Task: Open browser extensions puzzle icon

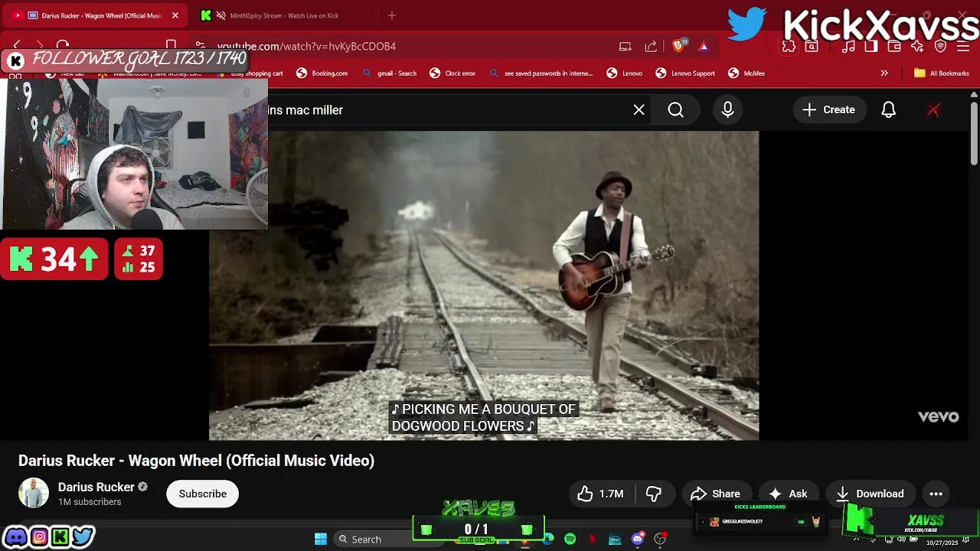Action: click(789, 47)
